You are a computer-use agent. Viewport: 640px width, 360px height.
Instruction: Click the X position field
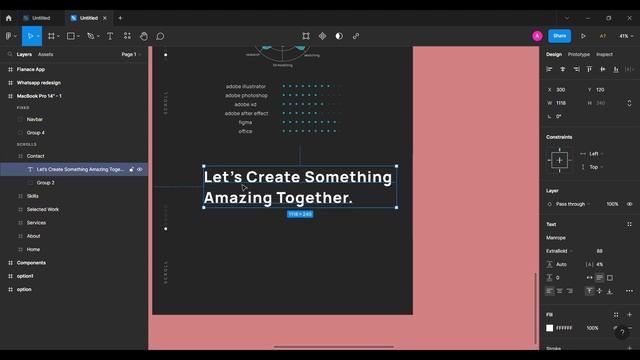tap(561, 90)
